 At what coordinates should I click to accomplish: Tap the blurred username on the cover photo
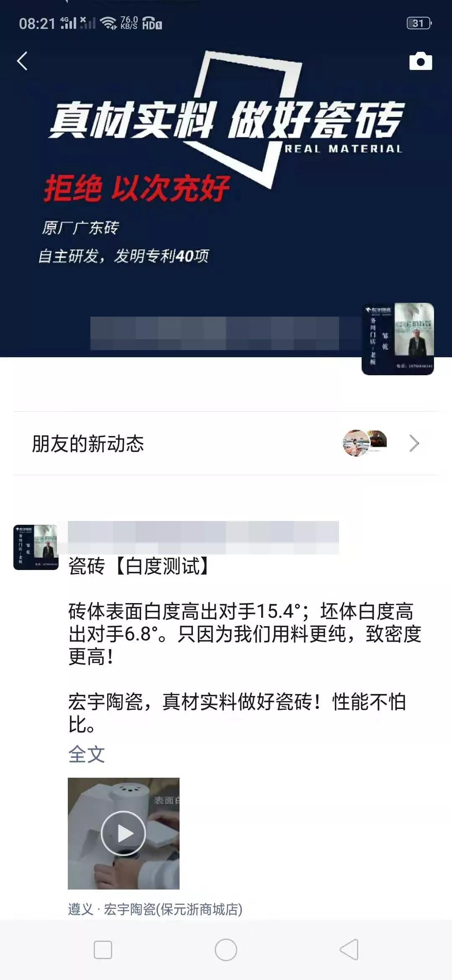pyautogui.click(x=215, y=333)
